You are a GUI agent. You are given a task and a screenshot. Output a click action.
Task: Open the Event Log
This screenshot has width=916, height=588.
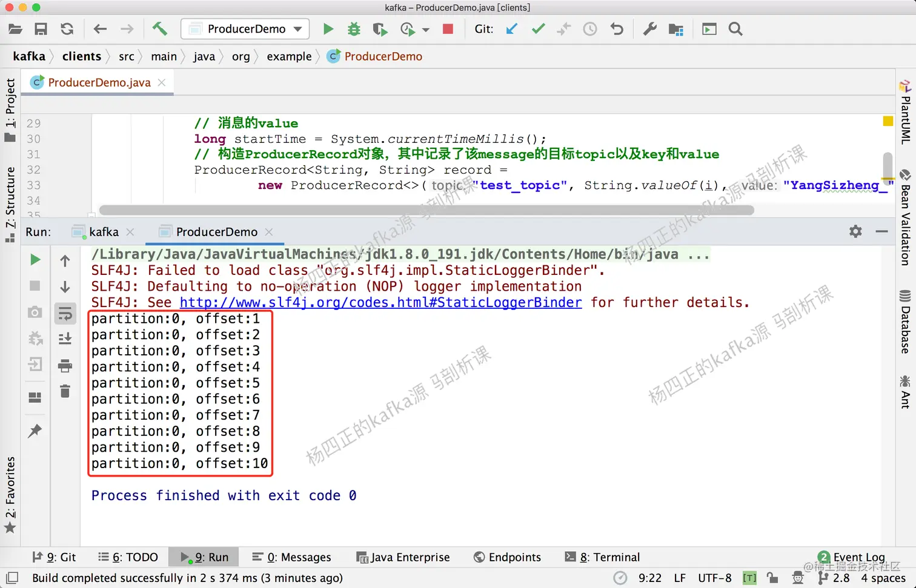click(851, 557)
